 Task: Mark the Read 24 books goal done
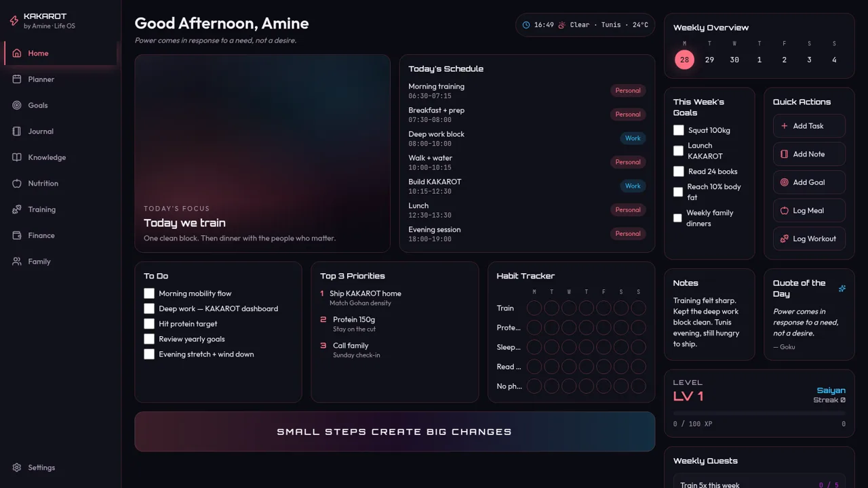[x=679, y=171]
